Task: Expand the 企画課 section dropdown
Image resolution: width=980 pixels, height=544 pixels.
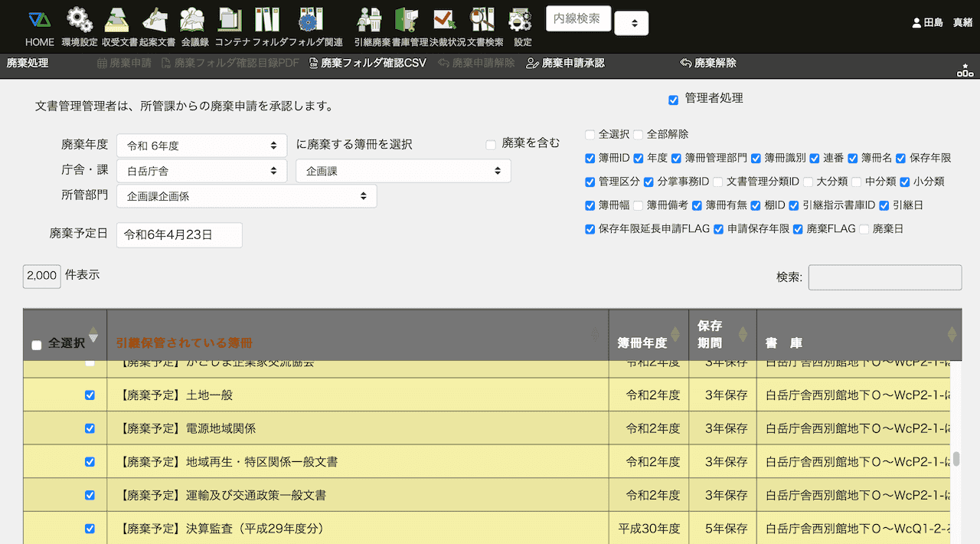Action: (x=403, y=172)
